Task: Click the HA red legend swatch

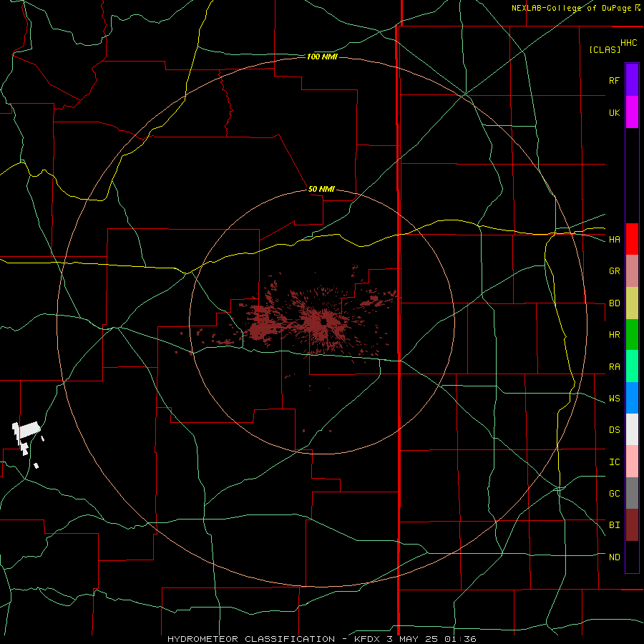Action: [632, 239]
